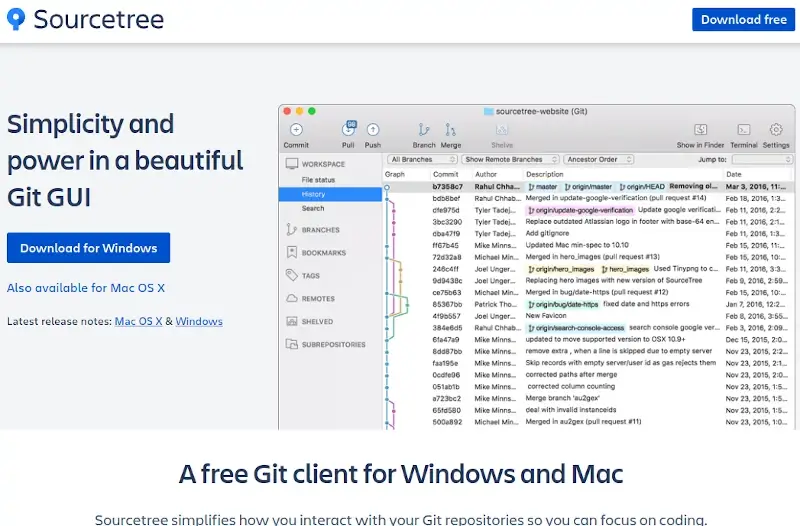
Task: Open Mac OS X release notes link
Action: [x=138, y=321]
